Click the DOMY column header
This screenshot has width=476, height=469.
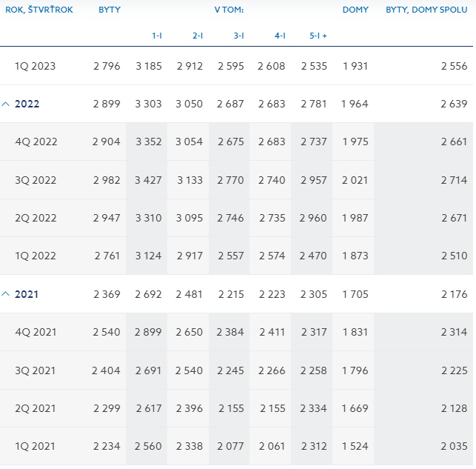point(355,10)
